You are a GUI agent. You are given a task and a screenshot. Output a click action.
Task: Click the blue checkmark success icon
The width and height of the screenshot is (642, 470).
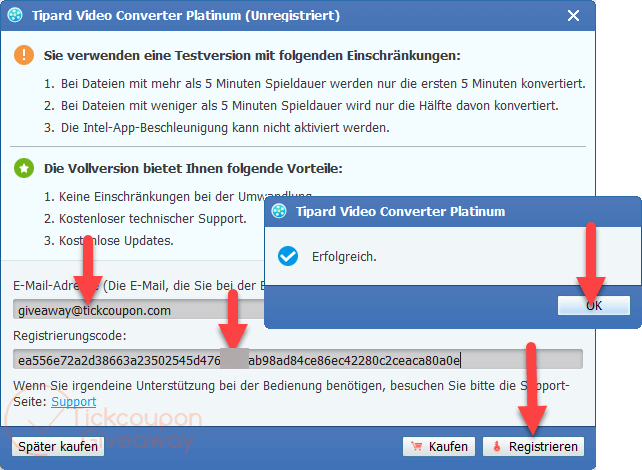pos(288,256)
